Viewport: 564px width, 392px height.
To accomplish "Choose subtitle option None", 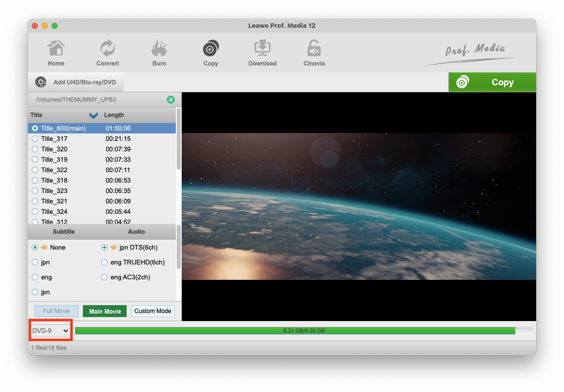I will click(x=35, y=248).
